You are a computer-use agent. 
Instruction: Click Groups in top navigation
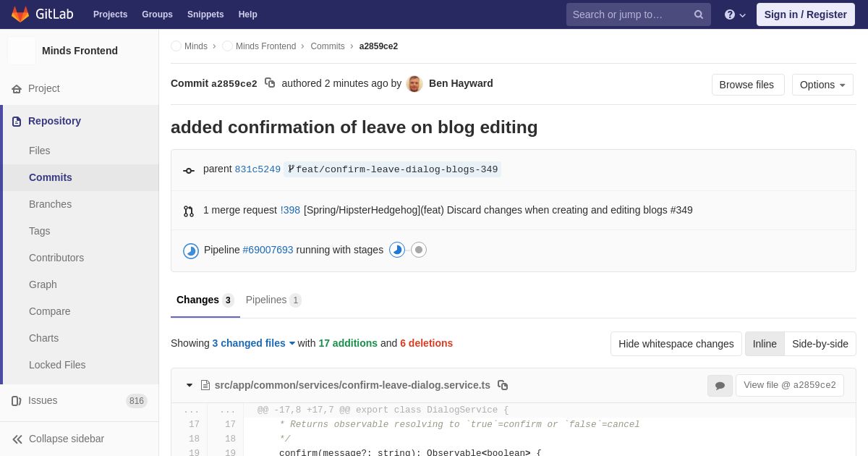point(157,14)
